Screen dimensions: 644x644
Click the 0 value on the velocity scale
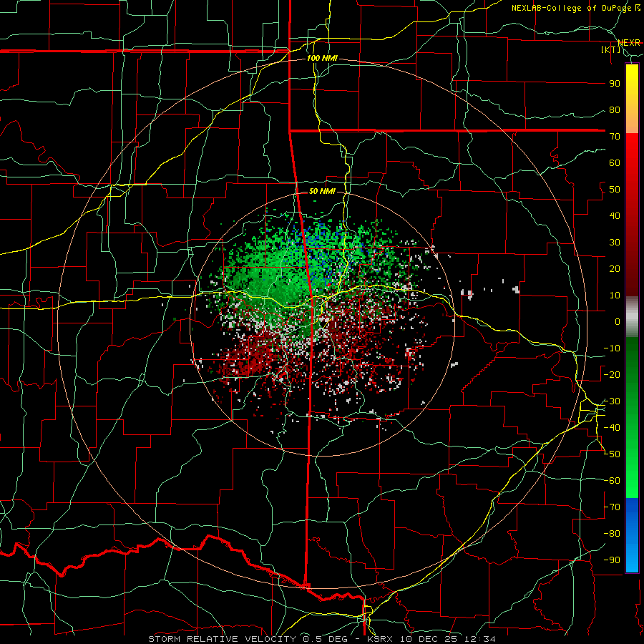click(x=618, y=321)
